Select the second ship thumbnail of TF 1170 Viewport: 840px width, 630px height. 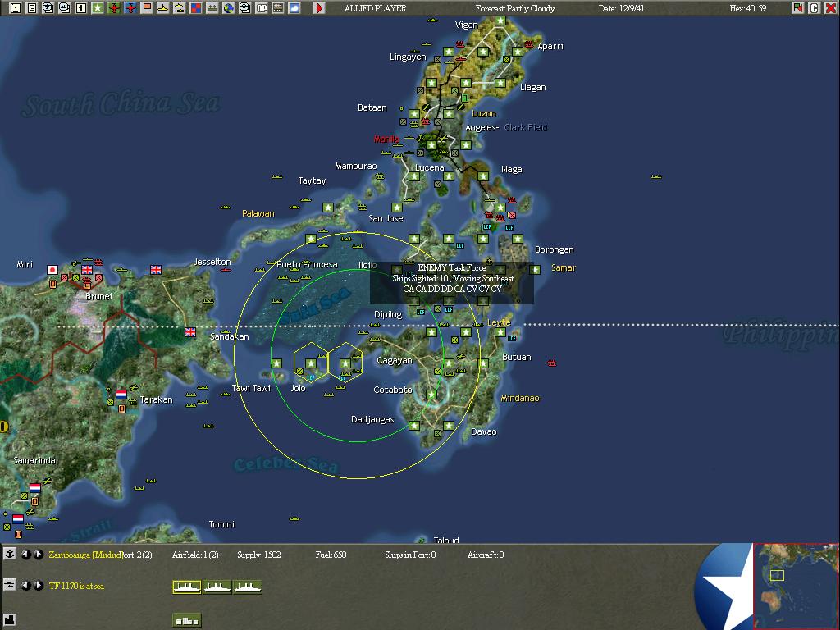pos(217,587)
